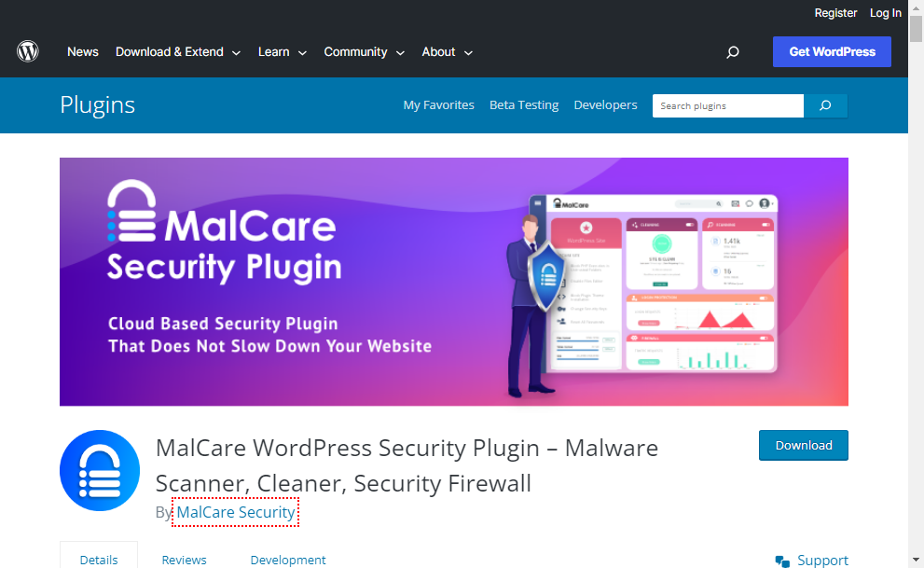
Task: Open the header search magnifier icon
Action: pos(733,52)
